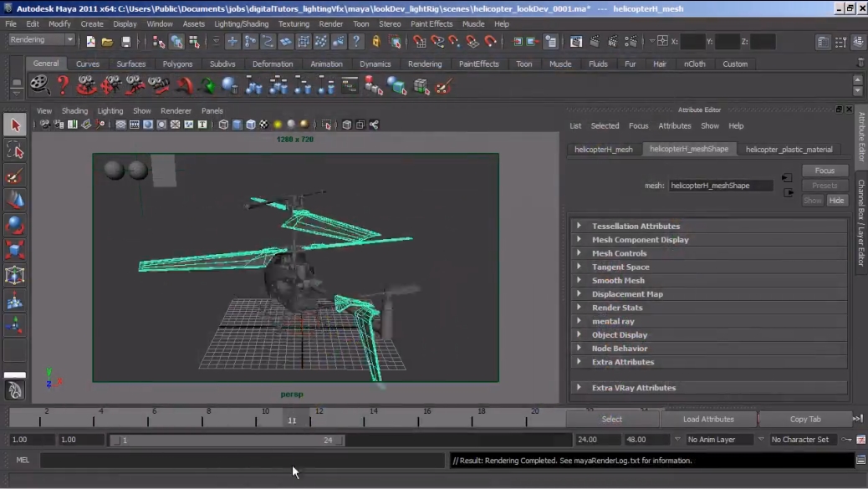868x489 pixels.
Task: Select the Soft Modification tool
Action: [15, 300]
